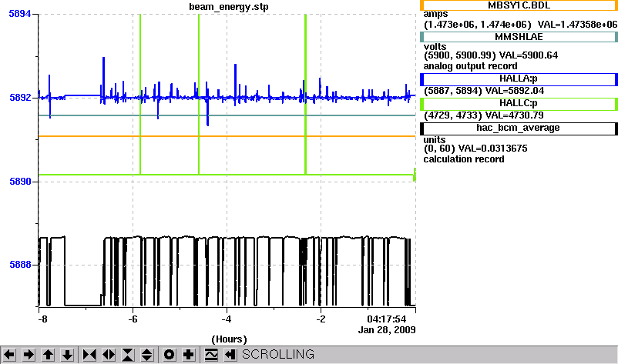Viewport: 618px width, 364px height.
Task: Click the -6 hours x-axis label
Action: (133, 319)
